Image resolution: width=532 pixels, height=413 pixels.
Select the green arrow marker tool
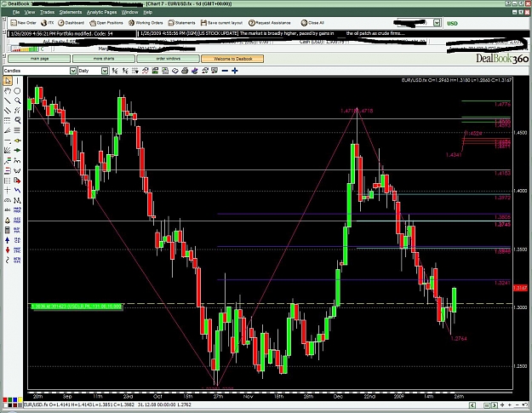17,151
